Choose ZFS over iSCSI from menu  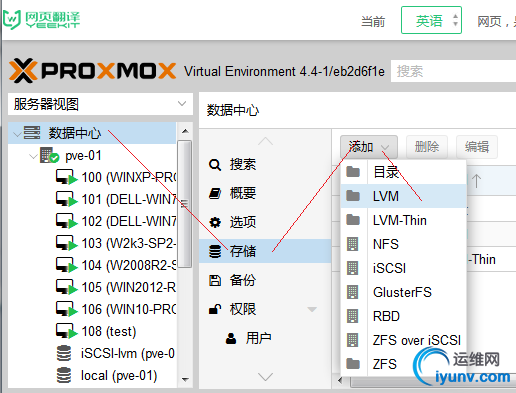[403, 340]
